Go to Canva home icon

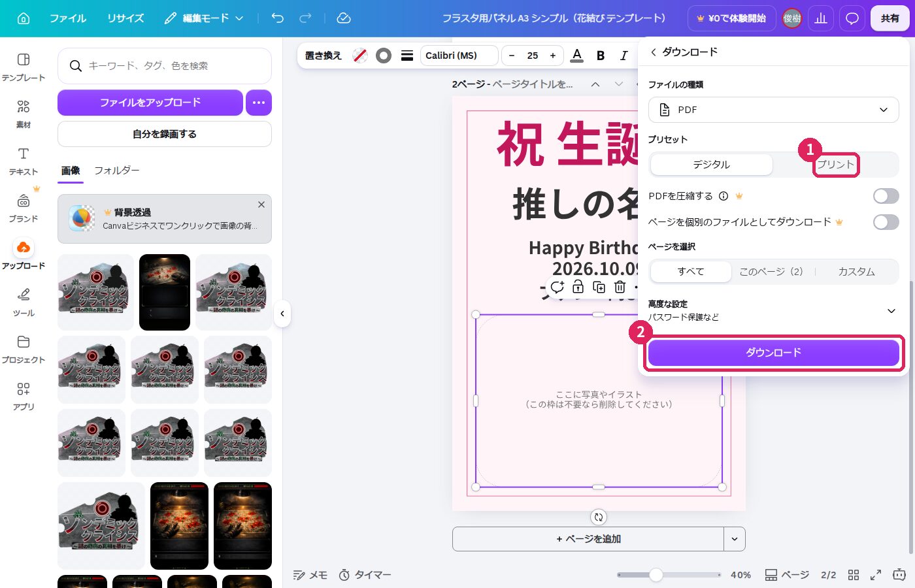pyautogui.click(x=24, y=18)
